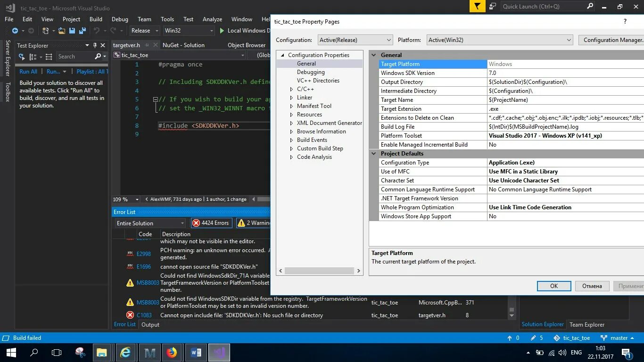Click the C1083 error code link

[144, 315]
